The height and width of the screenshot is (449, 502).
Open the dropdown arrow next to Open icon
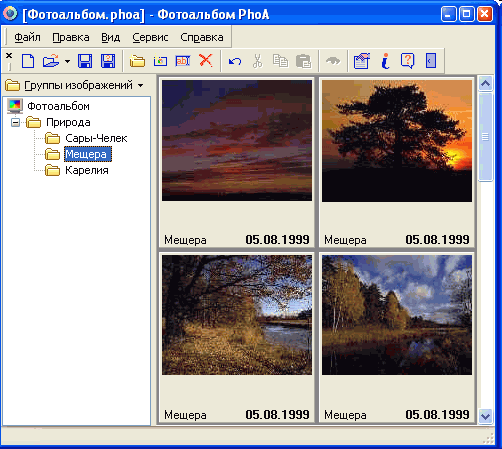(x=67, y=61)
